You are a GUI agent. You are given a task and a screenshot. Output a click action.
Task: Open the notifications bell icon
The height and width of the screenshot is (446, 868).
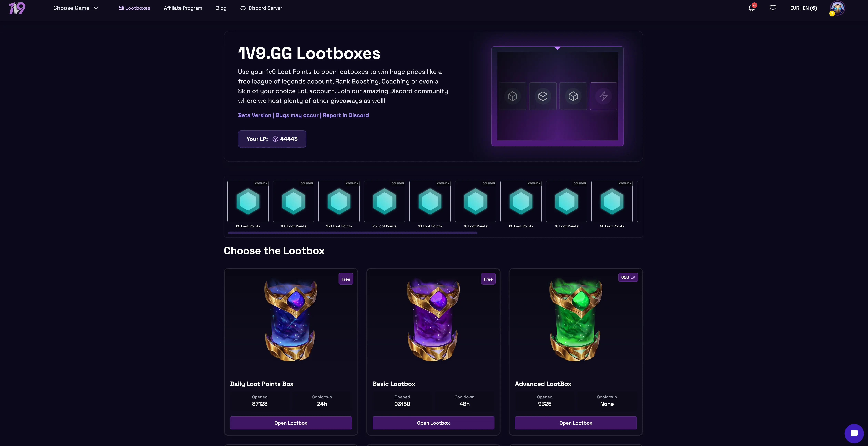(x=751, y=8)
